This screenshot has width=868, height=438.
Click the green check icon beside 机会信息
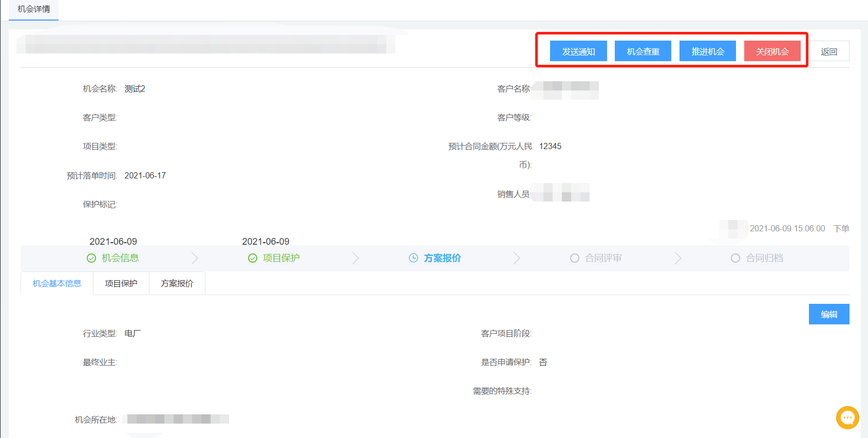91,258
